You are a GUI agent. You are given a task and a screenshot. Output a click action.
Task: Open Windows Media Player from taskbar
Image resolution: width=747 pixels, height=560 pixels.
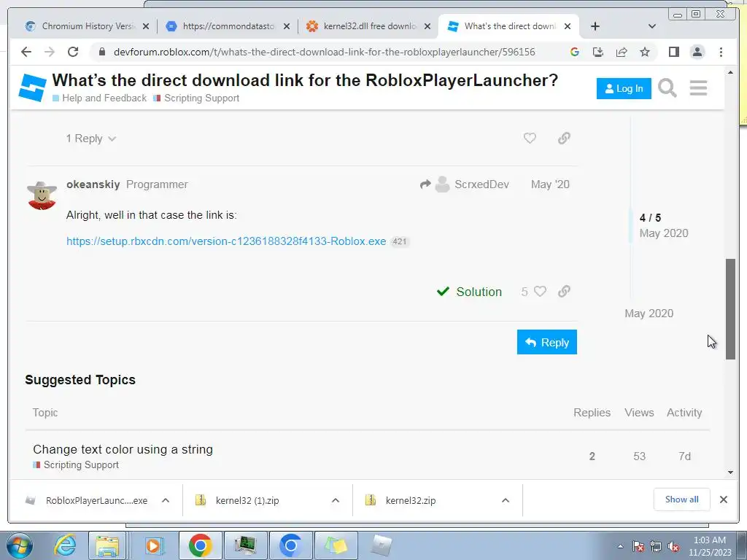153,545
